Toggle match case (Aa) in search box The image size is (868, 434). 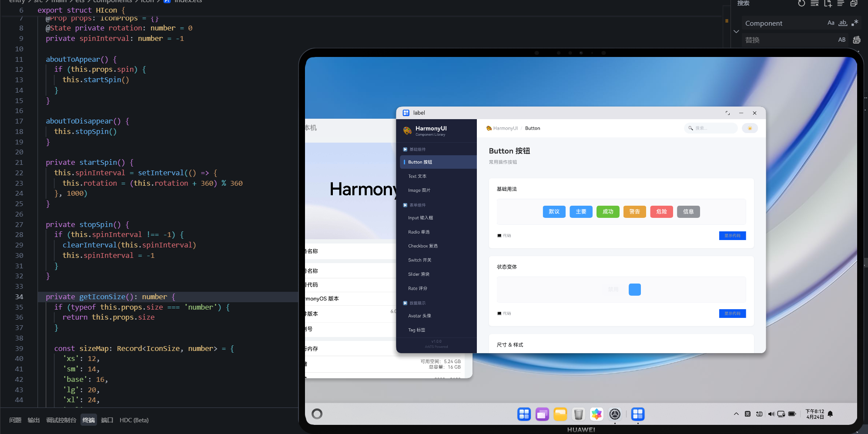pyautogui.click(x=831, y=23)
